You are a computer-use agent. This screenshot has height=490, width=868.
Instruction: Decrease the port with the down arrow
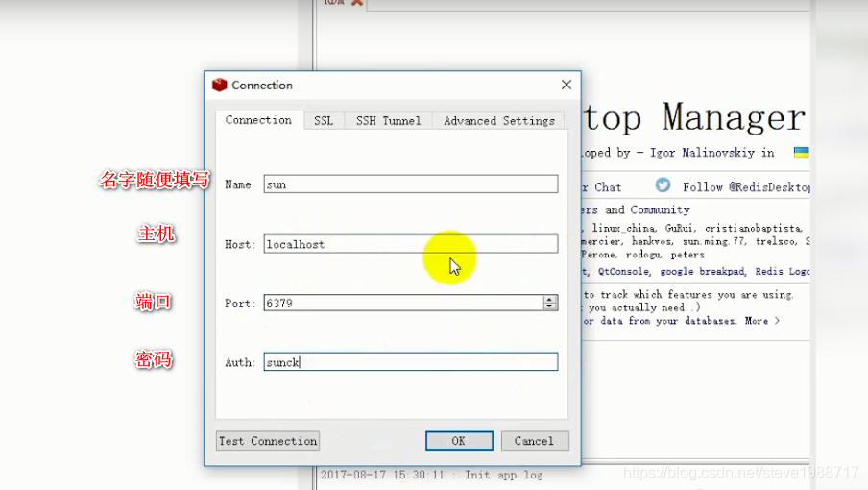pyautogui.click(x=549, y=306)
